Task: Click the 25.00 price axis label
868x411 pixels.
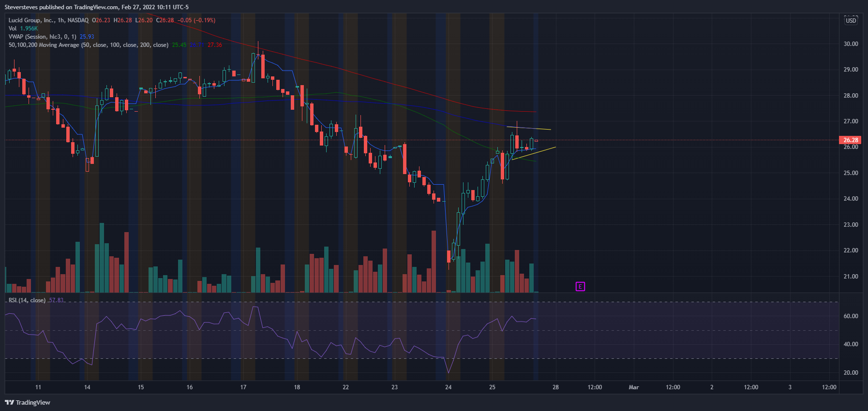Action: click(851, 173)
